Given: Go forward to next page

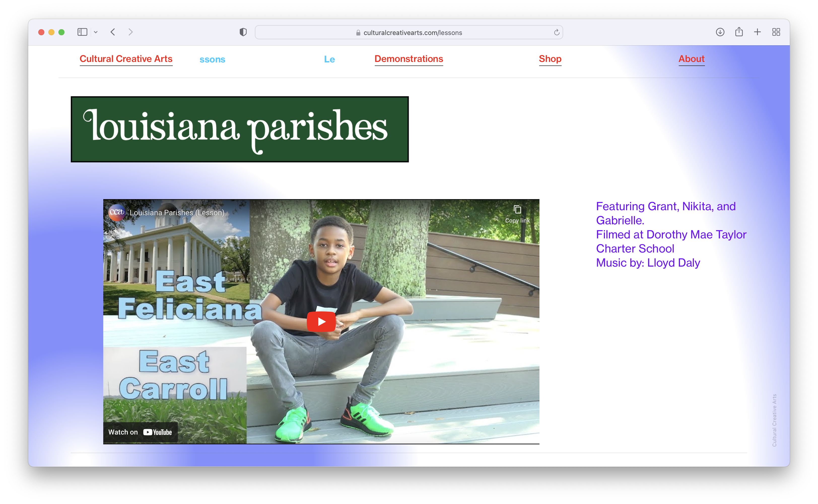Looking at the screenshot, I should (130, 32).
